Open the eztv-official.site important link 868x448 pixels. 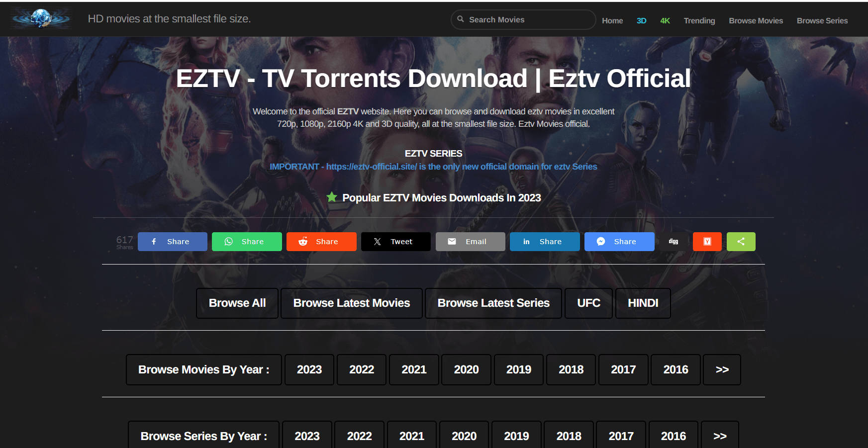433,167
